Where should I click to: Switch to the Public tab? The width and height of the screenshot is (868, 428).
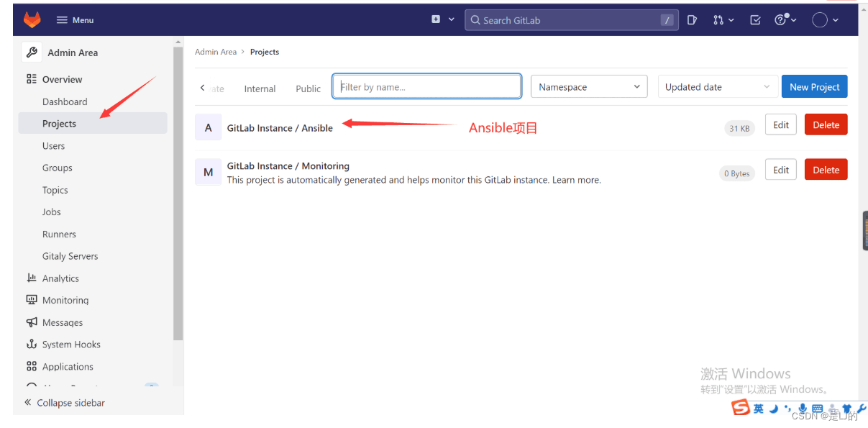click(309, 88)
